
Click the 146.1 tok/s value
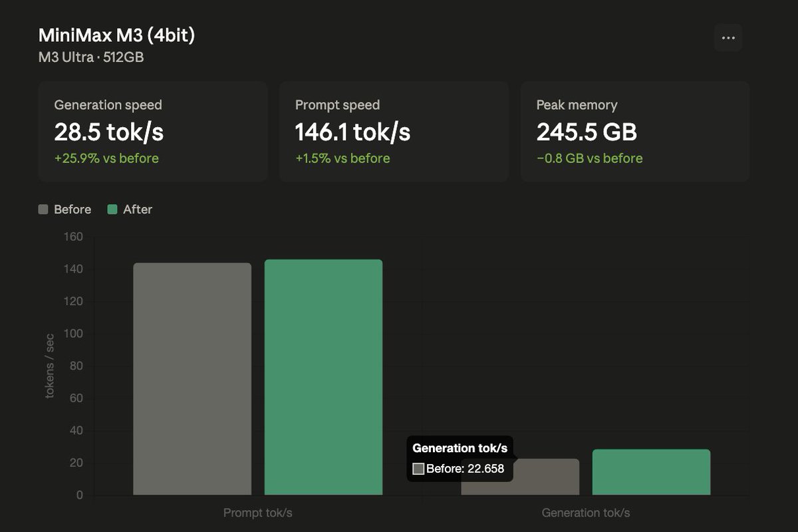coord(352,132)
